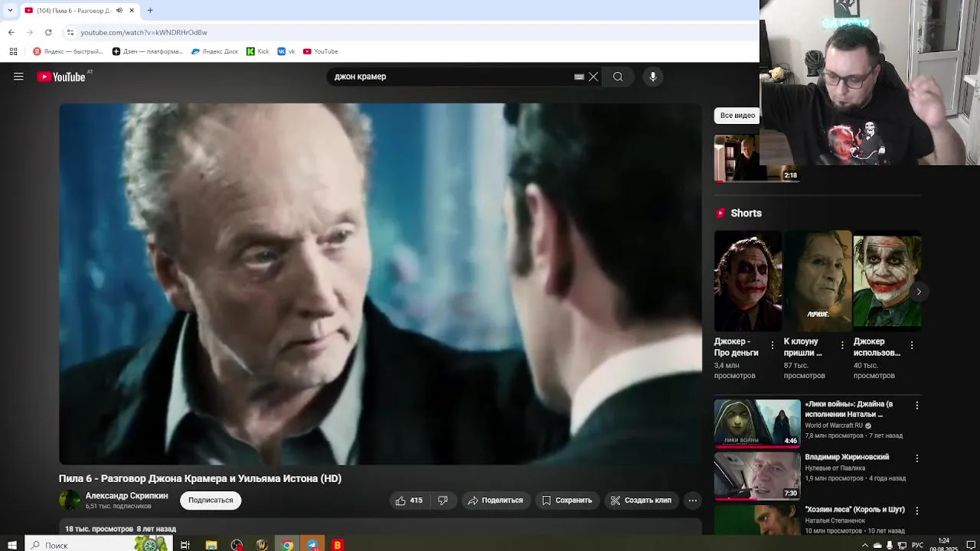Screen dimensions: 980x551
Task: Go to the YouTube home logo
Action: coord(61,77)
